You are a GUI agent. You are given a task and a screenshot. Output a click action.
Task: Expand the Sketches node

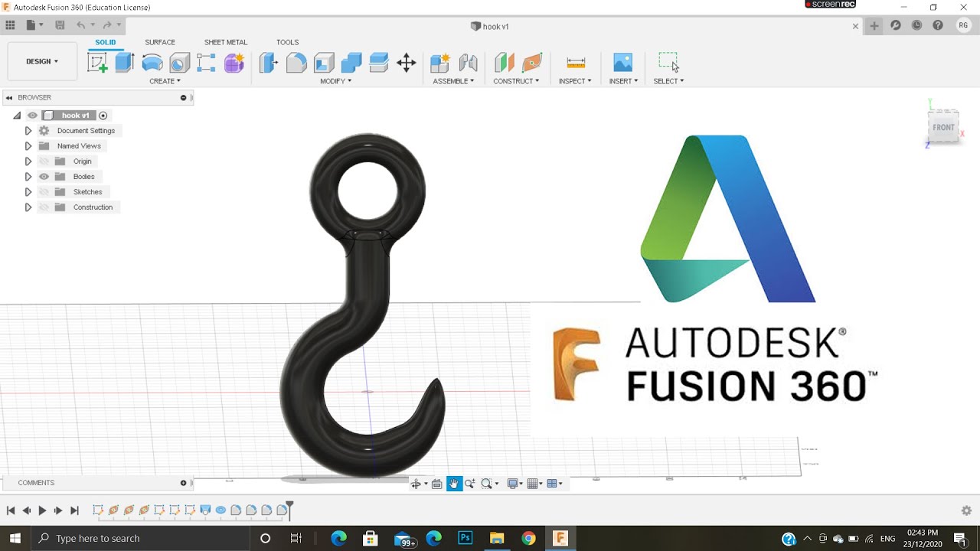coord(28,192)
